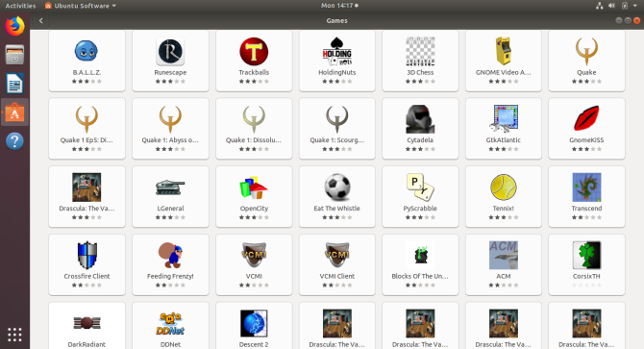
Task: Click the HoldingNuts poker icon
Action: point(337,51)
